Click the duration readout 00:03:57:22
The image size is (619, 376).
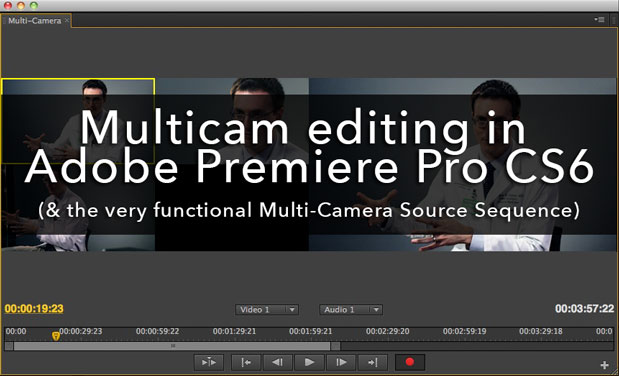tap(585, 308)
